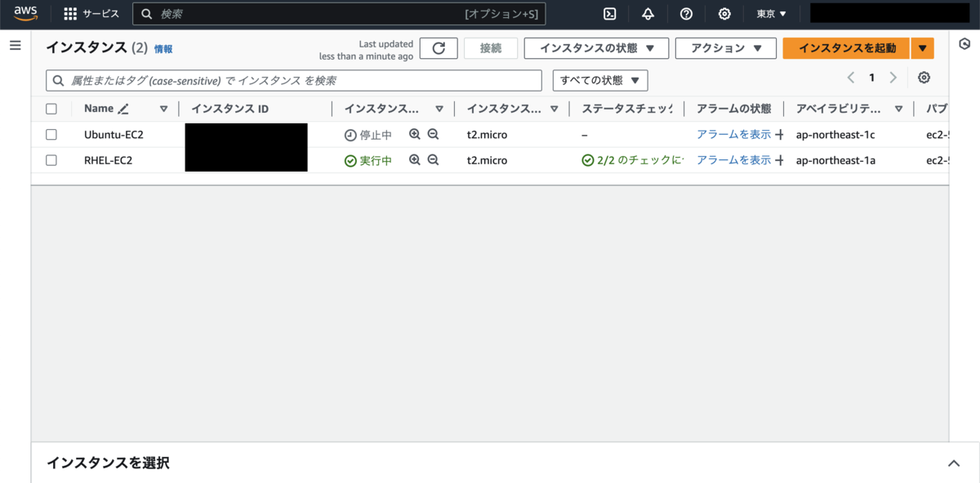The image size is (980, 483).
Task: Click t2.micro type in RHEL-EC2 row
Action: tap(487, 160)
